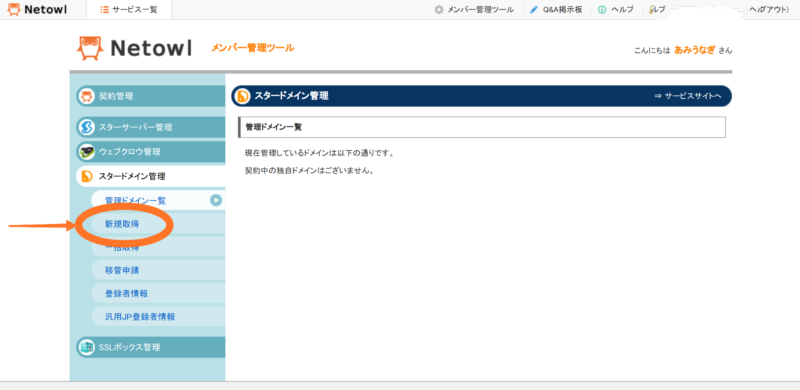
Task: Click the gear icon for メンバー管理ツール
Action: click(439, 10)
